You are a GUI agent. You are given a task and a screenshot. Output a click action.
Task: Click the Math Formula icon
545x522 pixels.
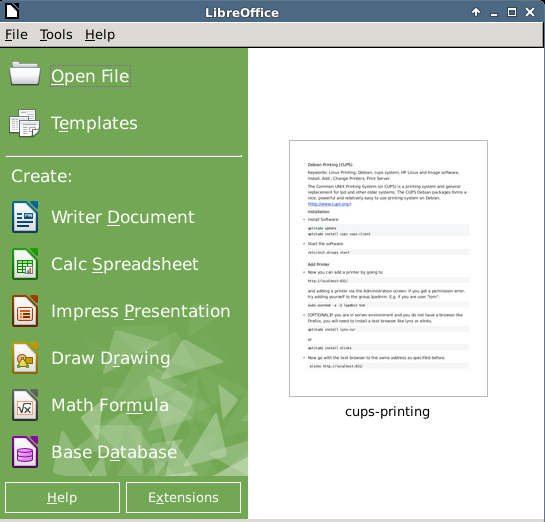pos(25,405)
